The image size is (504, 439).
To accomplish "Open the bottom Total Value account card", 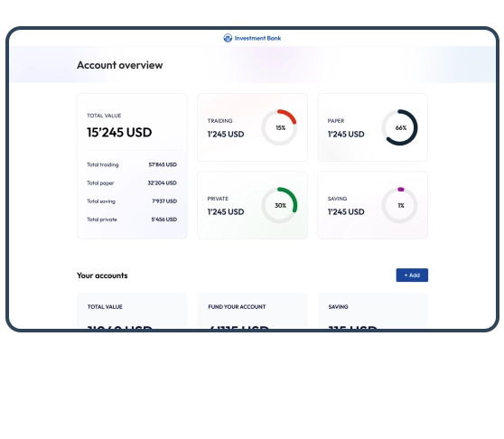I will [132, 311].
